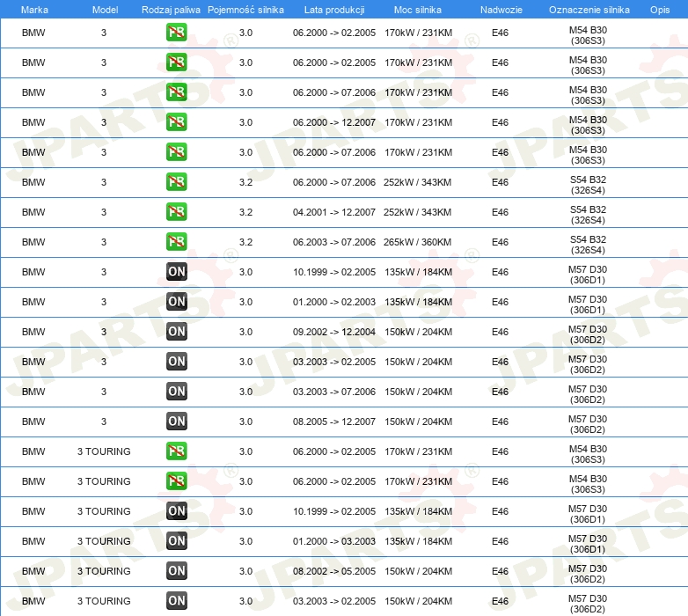
Task: Click 3 TOURING in the 01.2000 -> 03.2003 row
Action: pos(104,541)
